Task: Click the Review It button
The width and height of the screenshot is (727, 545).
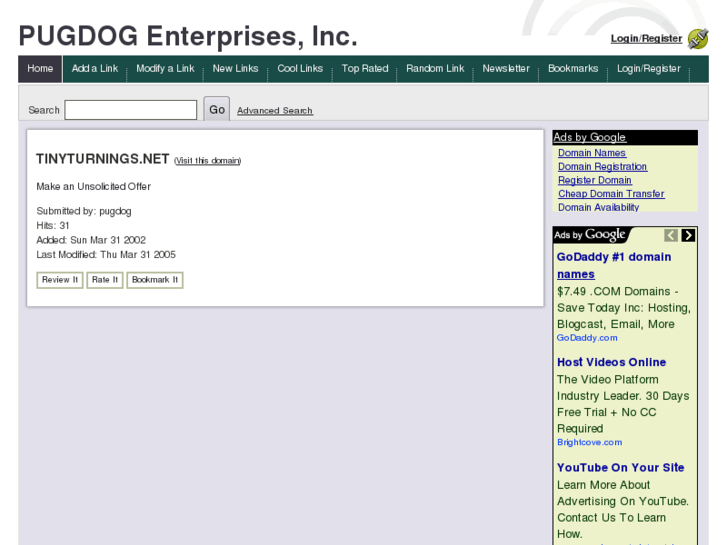Action: [60, 280]
